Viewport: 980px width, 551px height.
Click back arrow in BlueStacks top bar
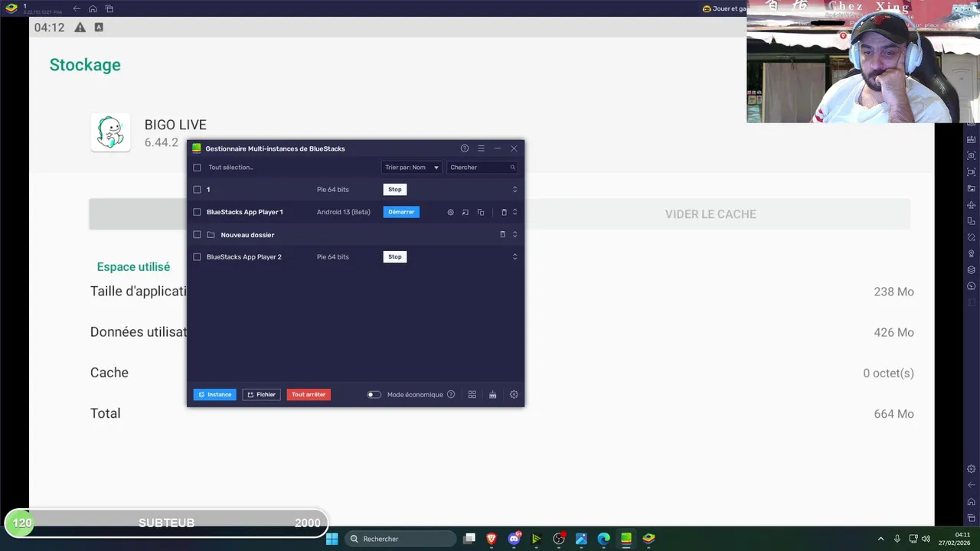click(x=77, y=8)
